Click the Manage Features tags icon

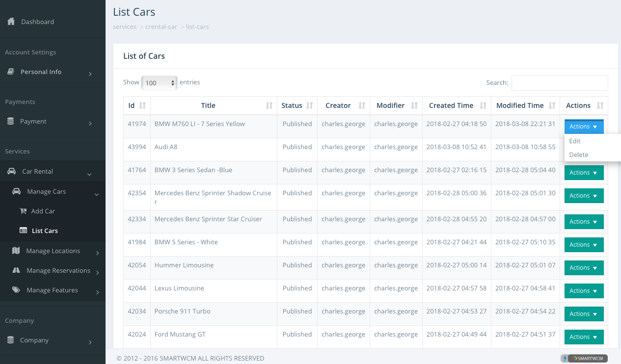(x=16, y=290)
